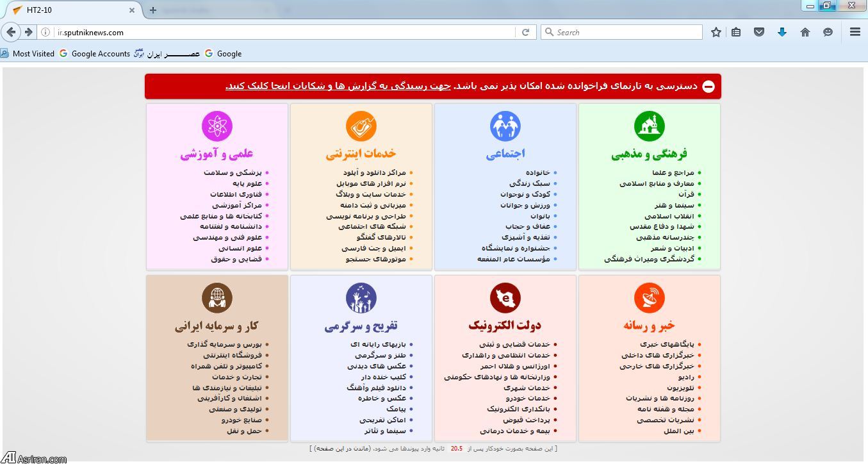
Task: Click the satellite dish icon of خبر و رسانه
Action: 650,297
